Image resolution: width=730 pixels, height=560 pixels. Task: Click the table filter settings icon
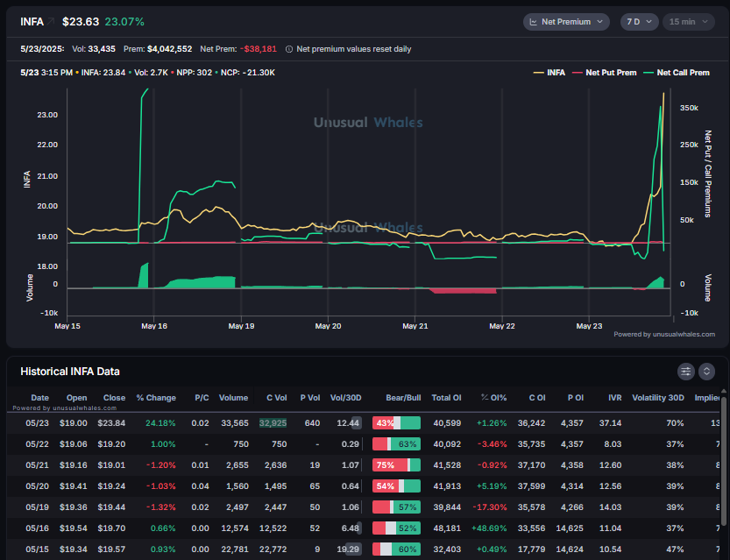click(686, 372)
